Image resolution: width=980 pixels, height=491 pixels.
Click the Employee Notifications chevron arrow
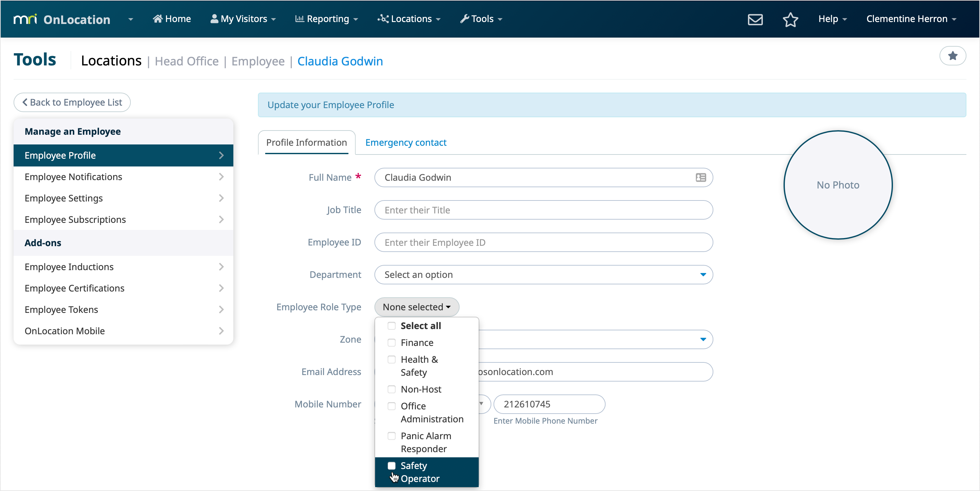(221, 177)
